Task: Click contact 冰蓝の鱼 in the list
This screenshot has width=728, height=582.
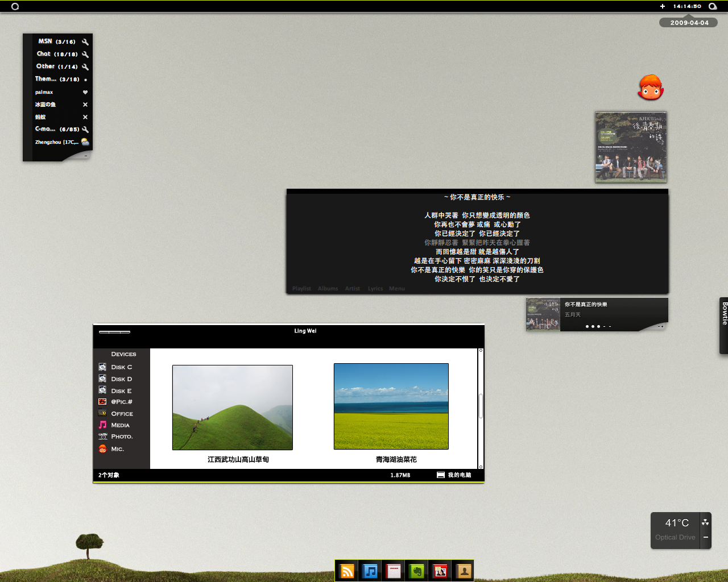Action: [45, 105]
